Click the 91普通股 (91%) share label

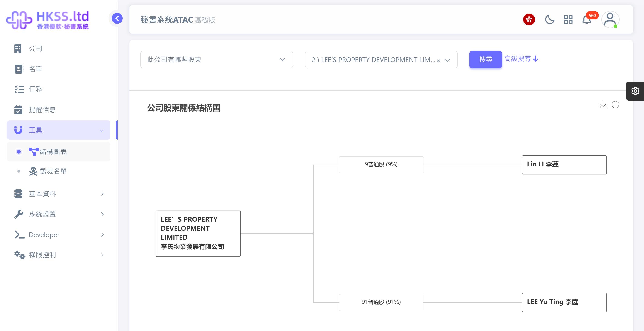(x=381, y=302)
